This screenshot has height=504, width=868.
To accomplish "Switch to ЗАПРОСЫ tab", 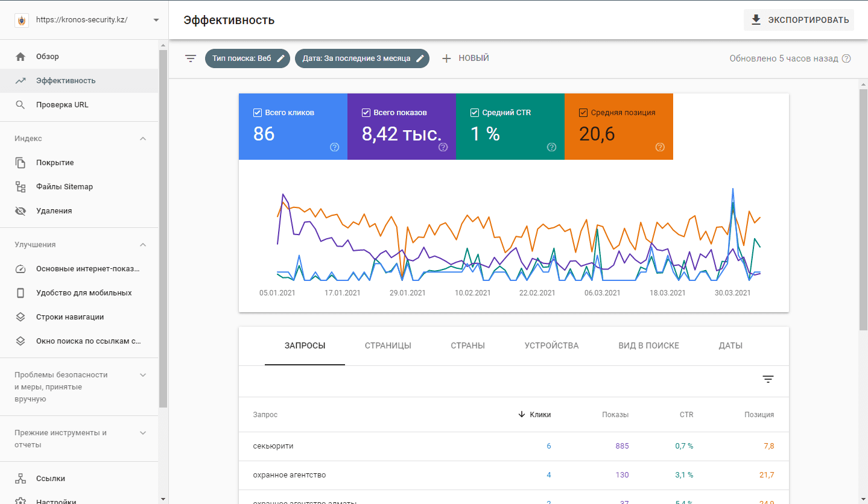I will [305, 346].
